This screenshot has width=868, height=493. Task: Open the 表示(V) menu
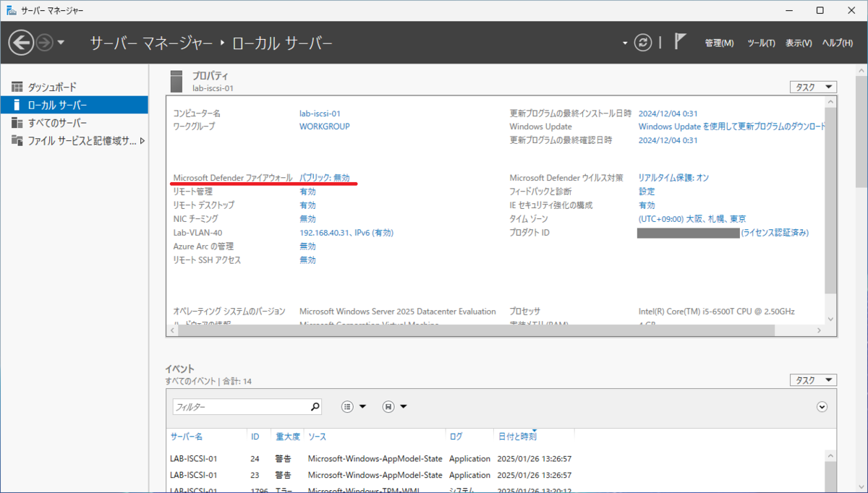799,43
